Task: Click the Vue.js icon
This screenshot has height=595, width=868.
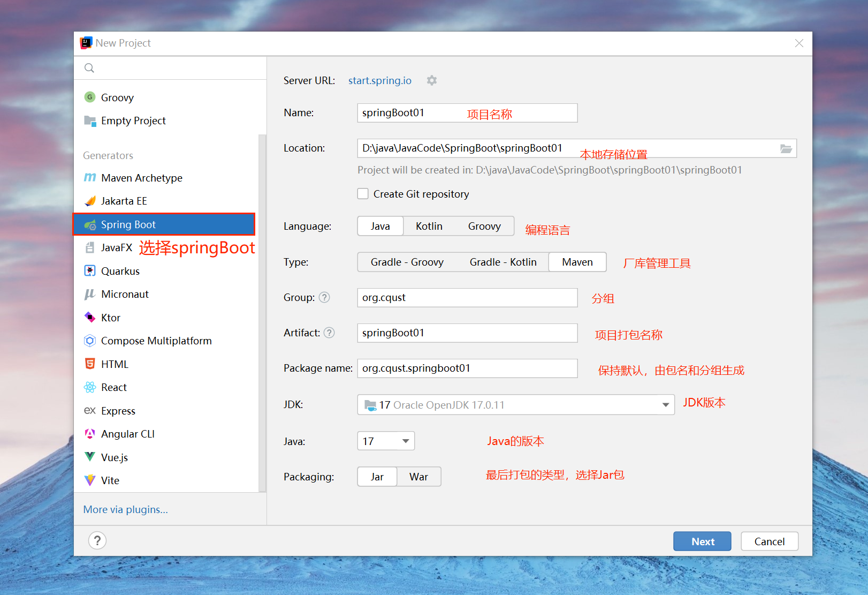Action: point(90,457)
